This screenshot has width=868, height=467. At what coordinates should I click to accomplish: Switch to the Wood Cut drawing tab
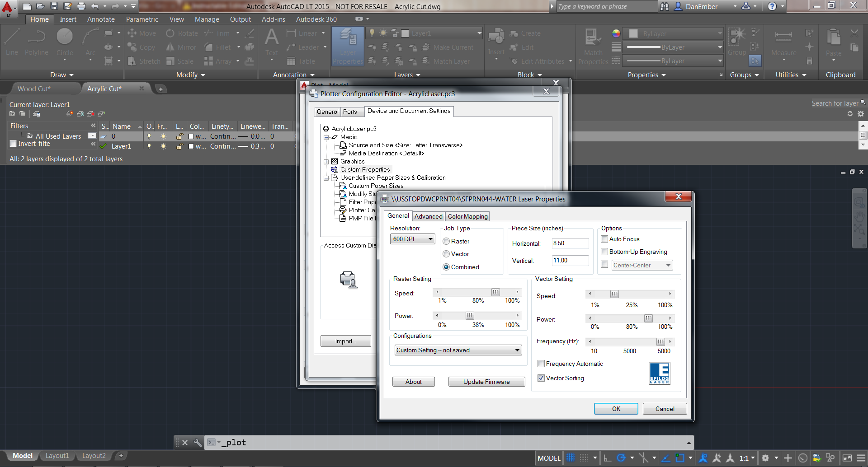coord(34,89)
